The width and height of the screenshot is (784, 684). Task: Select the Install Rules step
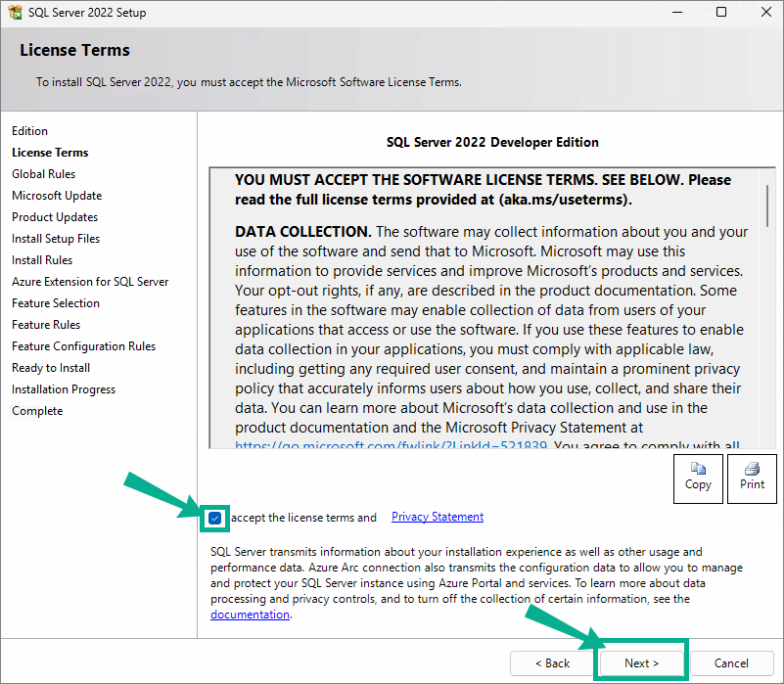pos(42,260)
